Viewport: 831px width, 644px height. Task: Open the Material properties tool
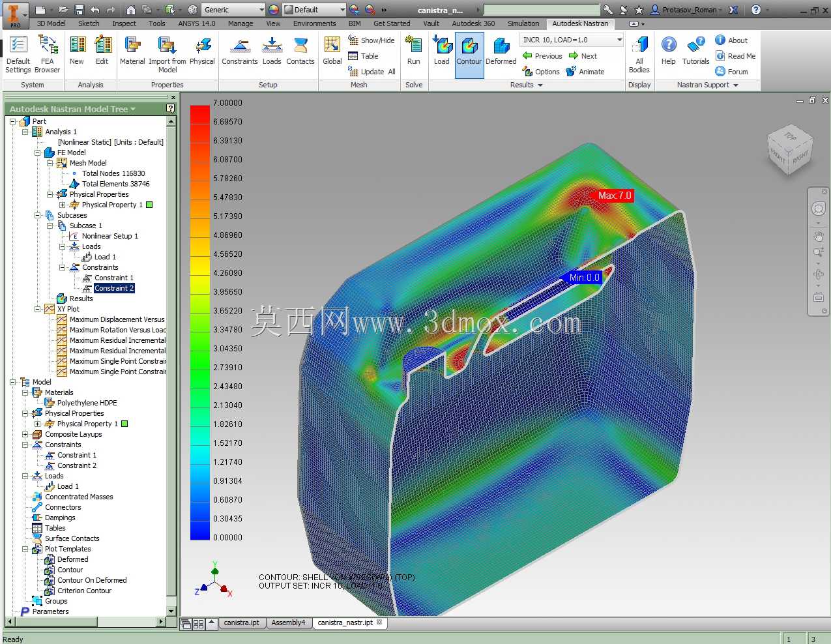(132, 50)
